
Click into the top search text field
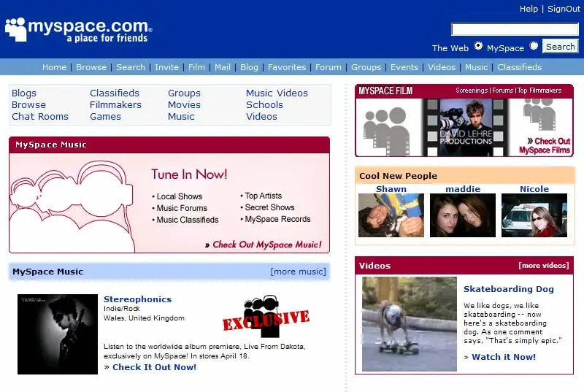coord(515,29)
